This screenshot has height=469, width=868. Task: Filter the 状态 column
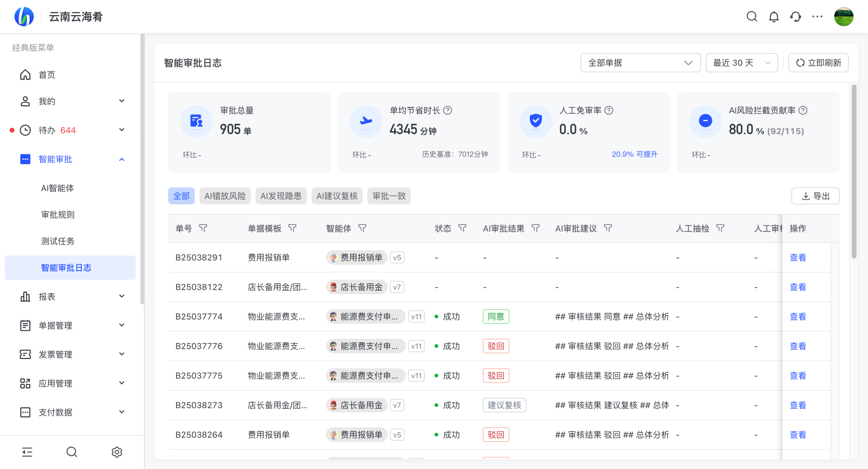462,228
